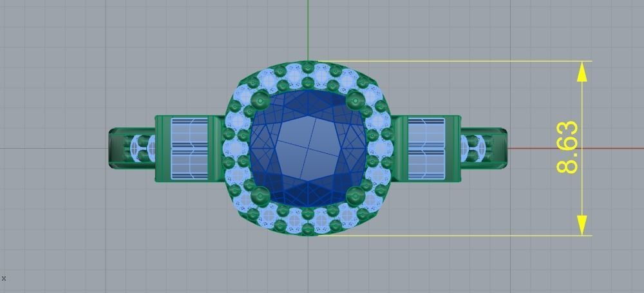Select the upper-right large prong of center stone
644x293 pixels.
(x=355, y=99)
